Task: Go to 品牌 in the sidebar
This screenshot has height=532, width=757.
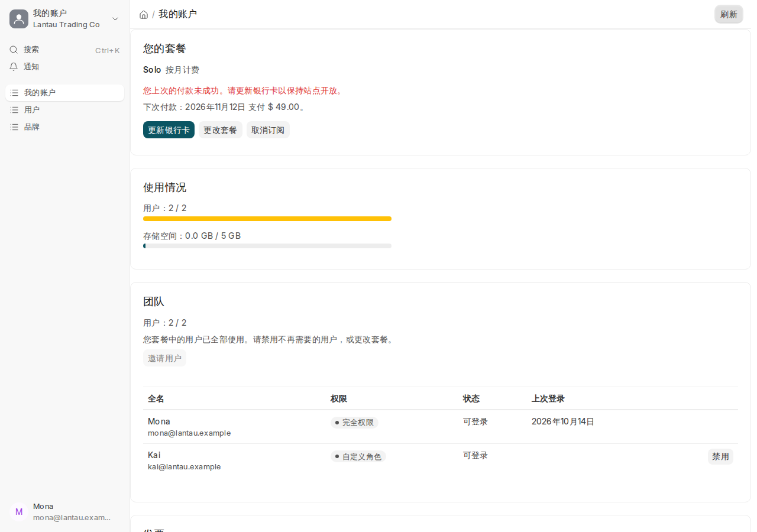Action: click(65, 127)
